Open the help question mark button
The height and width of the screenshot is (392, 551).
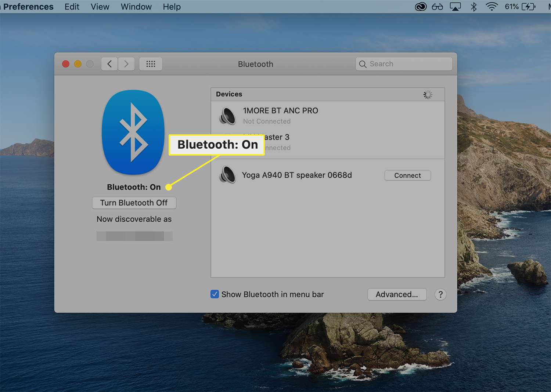[440, 294]
